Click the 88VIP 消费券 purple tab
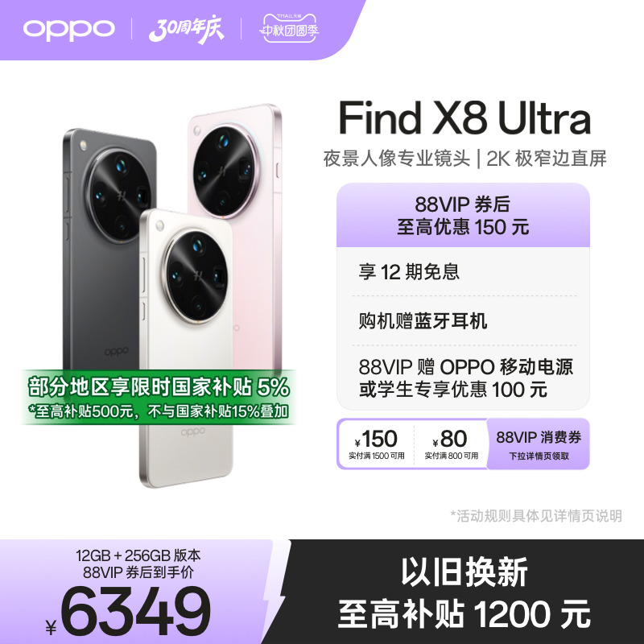This screenshot has height=644, width=644. [539, 444]
